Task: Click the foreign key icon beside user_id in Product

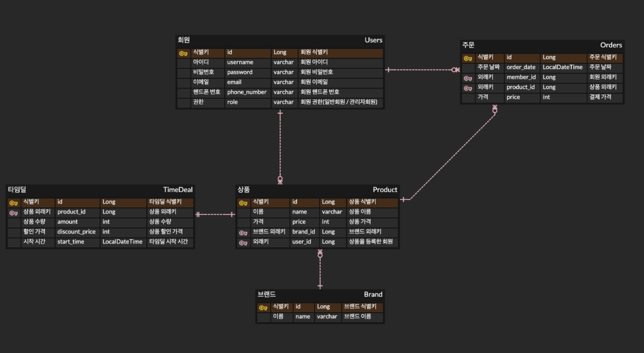Action: (244, 242)
